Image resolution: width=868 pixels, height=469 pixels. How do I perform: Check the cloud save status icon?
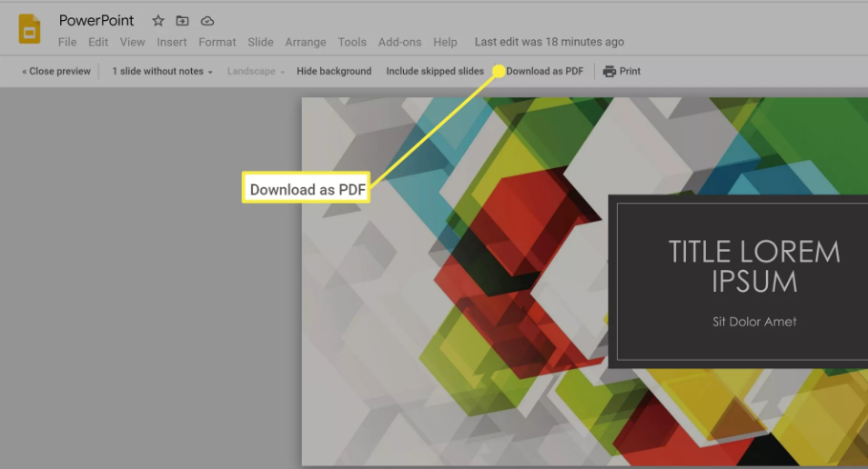coord(207,21)
